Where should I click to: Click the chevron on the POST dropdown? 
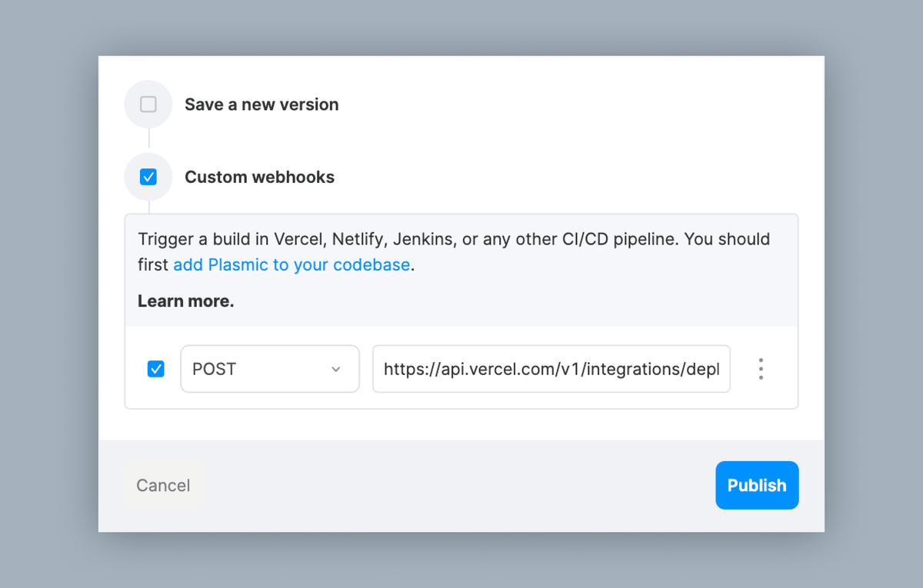tap(336, 369)
